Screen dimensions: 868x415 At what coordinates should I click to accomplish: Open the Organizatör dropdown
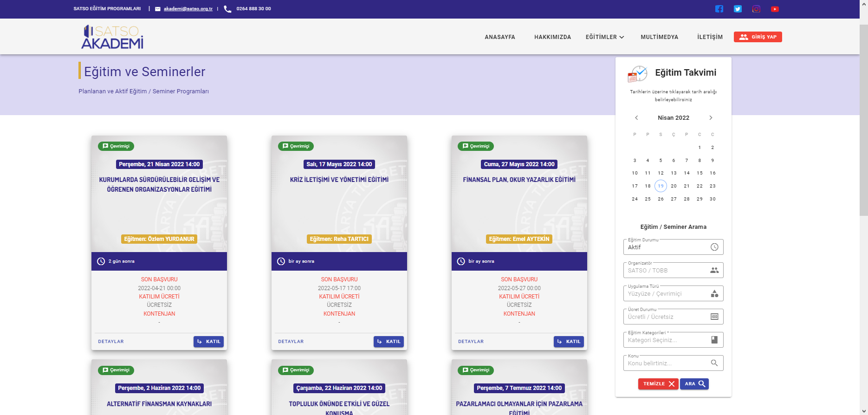point(673,270)
